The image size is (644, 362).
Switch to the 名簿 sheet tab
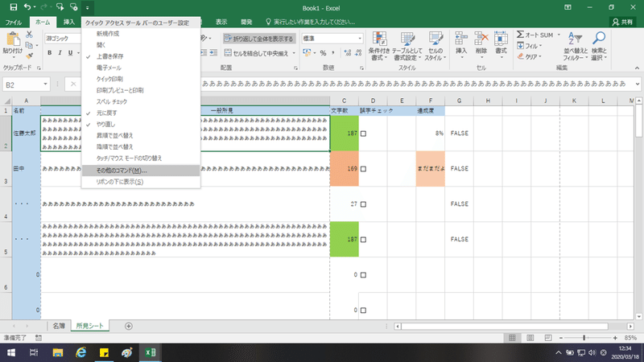point(58,326)
